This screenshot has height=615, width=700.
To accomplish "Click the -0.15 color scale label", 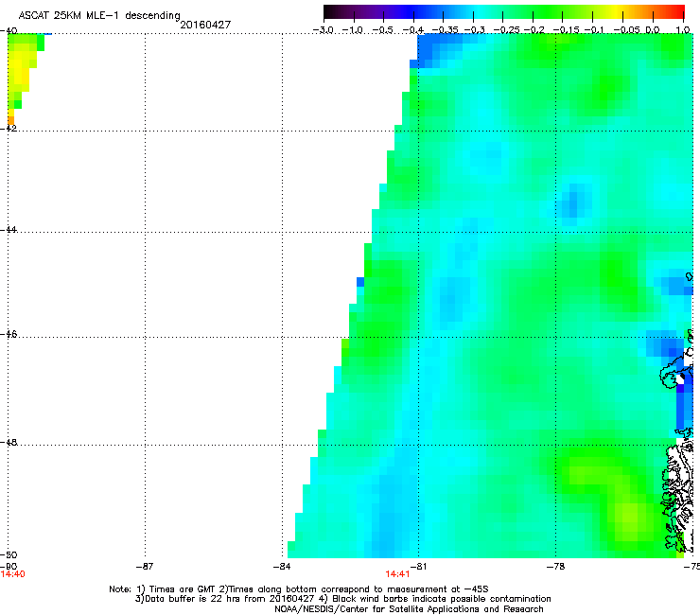I will [x=566, y=30].
